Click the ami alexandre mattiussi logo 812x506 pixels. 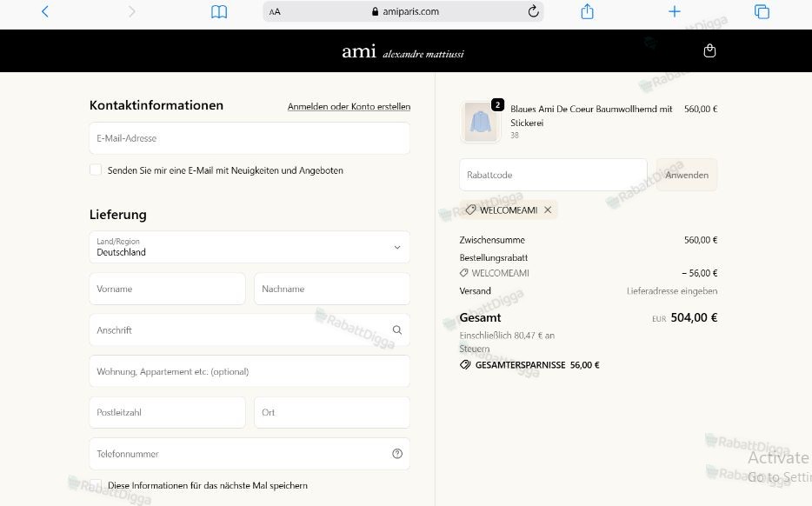tap(403, 52)
